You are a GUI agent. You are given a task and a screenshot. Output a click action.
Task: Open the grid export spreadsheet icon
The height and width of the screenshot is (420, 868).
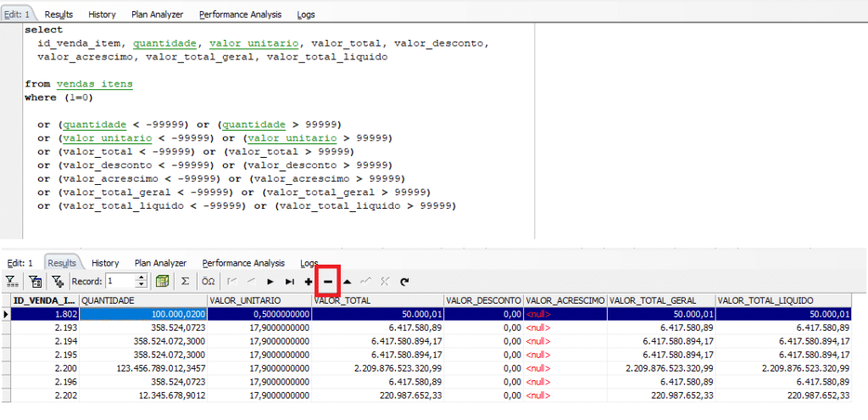pos(163,281)
